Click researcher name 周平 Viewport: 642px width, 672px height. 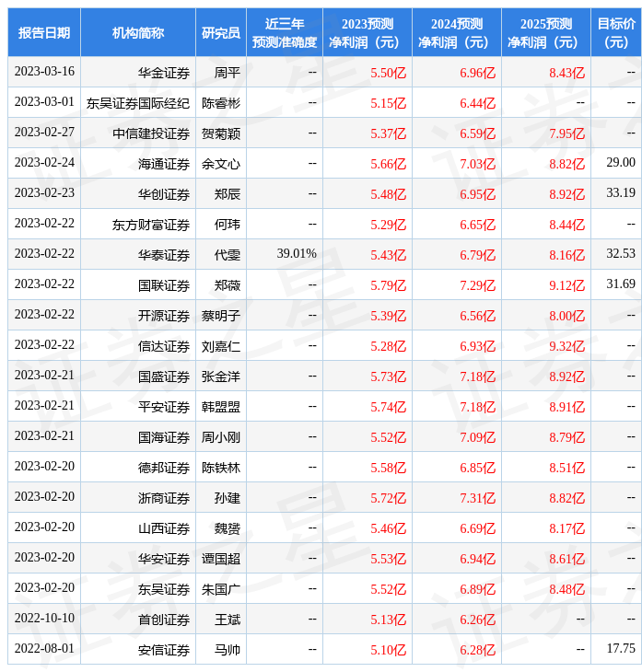[228, 73]
